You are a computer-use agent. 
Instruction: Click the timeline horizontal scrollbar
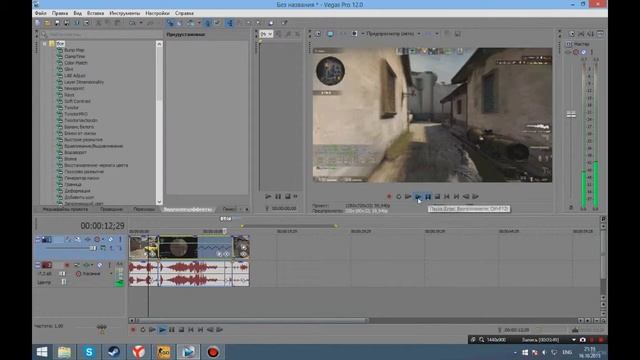(x=252, y=321)
